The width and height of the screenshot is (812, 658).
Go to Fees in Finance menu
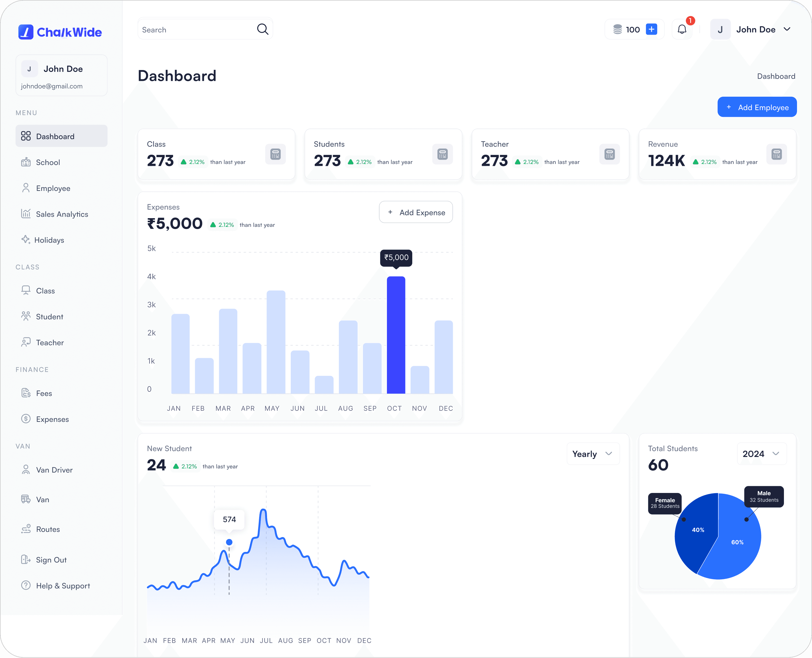click(44, 394)
